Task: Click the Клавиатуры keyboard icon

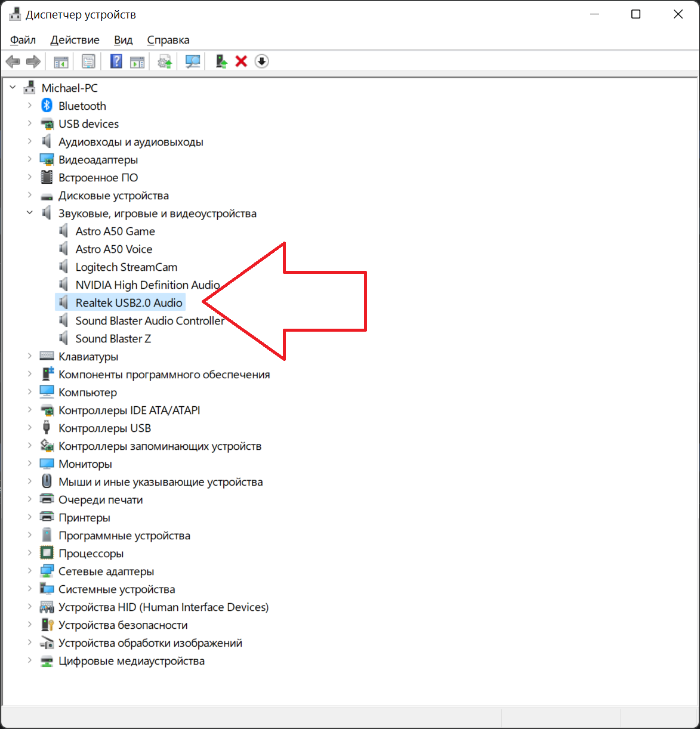Action: pyautogui.click(x=47, y=356)
